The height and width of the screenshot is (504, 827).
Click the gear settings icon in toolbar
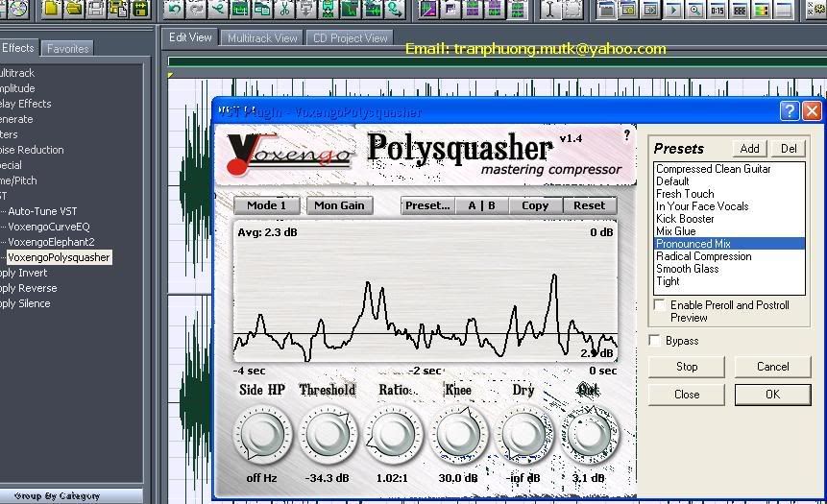pyautogui.click(x=818, y=9)
